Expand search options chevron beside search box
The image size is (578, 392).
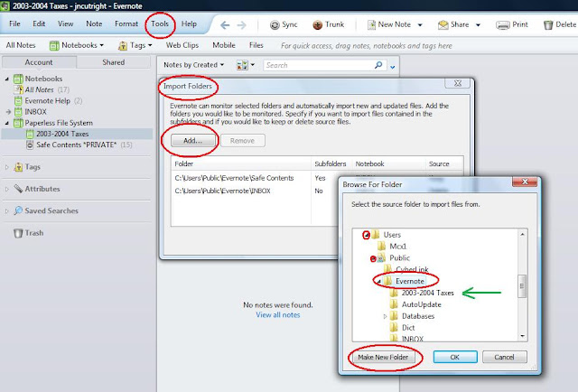point(393,67)
